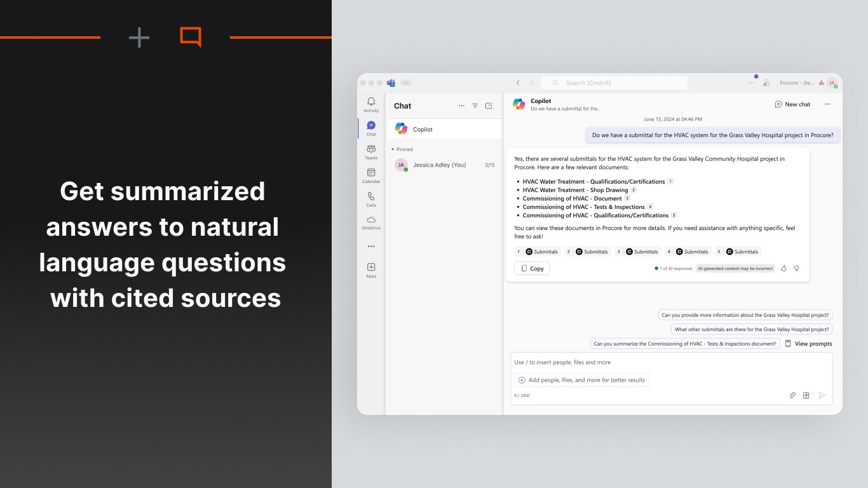Open the plugins grid icon in compose box

806,395
